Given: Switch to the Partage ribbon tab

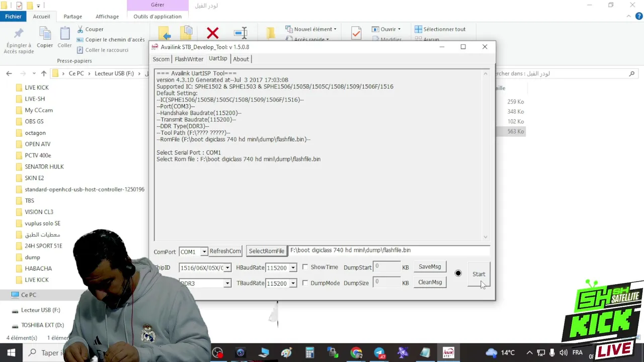Looking at the screenshot, I should point(72,17).
